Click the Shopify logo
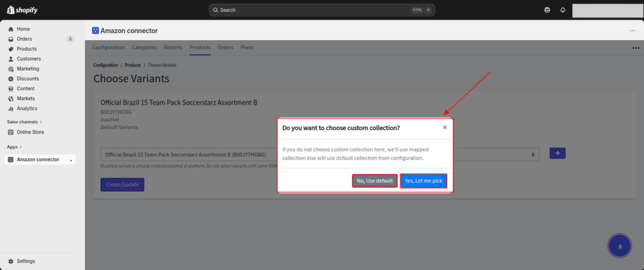Image resolution: width=644 pixels, height=270 pixels. 22,10
